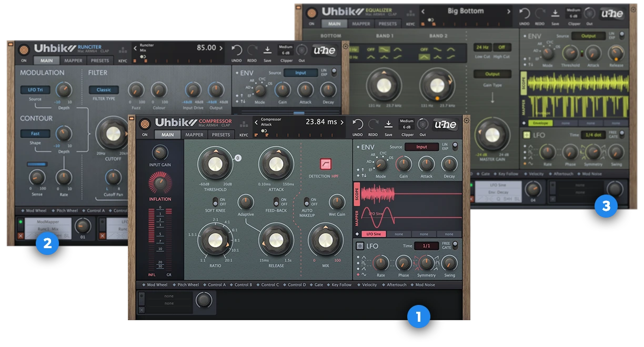This screenshot has width=644, height=347.
Task: Click the plus icon beside LFO
Action: [360, 246]
